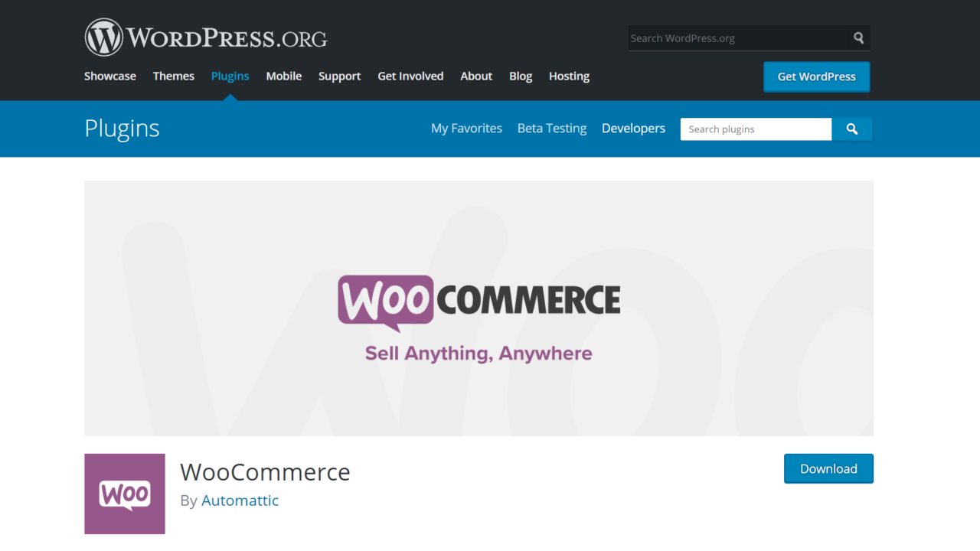Select the Plugins navigation item
This screenshot has width=980, height=551.
tap(230, 76)
